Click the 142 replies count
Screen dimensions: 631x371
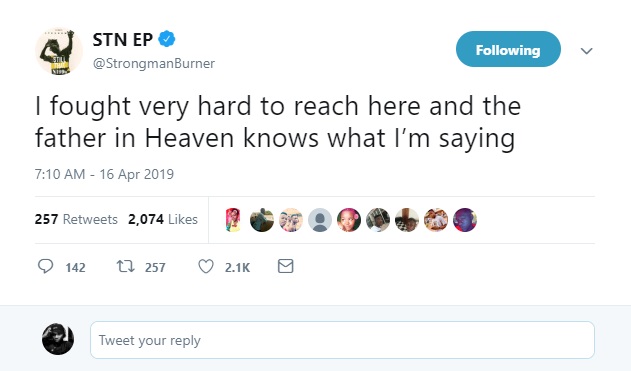click(75, 268)
